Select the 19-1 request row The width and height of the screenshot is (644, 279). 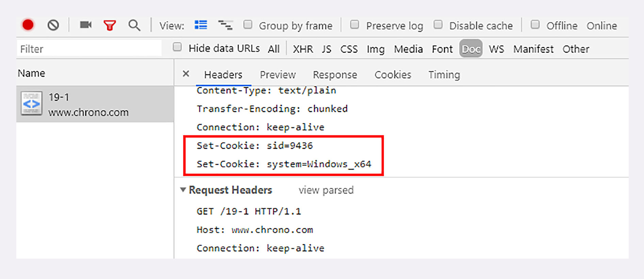(x=95, y=104)
